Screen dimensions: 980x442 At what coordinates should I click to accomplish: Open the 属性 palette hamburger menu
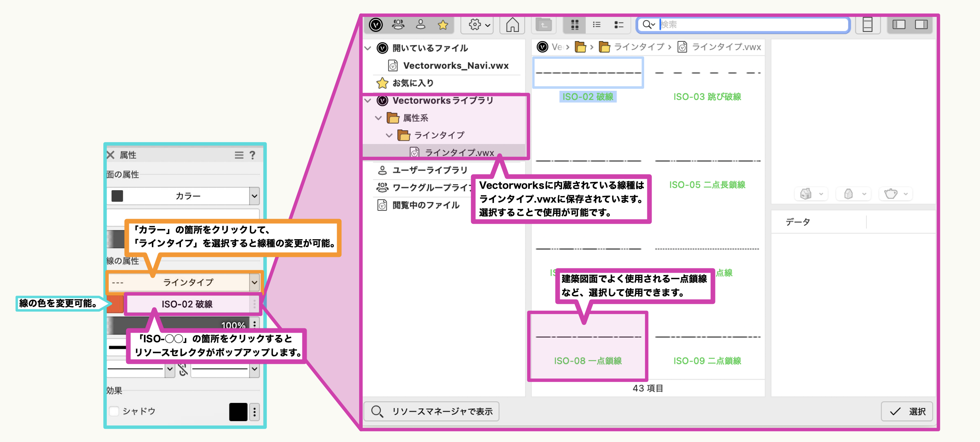(x=239, y=155)
